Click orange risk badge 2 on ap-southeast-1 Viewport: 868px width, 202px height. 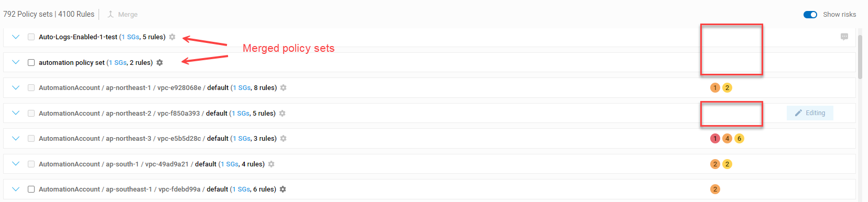[x=715, y=189]
